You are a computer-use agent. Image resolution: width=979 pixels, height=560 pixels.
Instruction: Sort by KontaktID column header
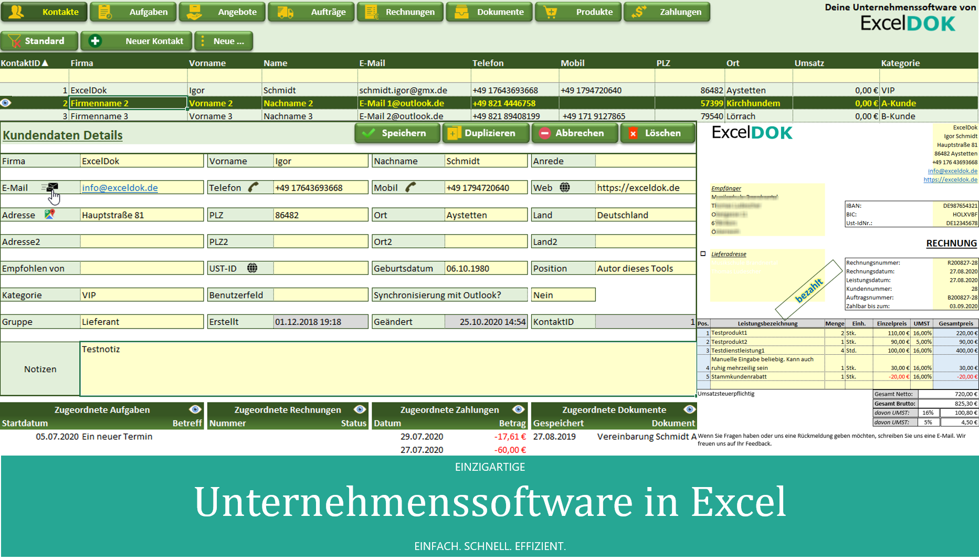pyautogui.click(x=25, y=63)
